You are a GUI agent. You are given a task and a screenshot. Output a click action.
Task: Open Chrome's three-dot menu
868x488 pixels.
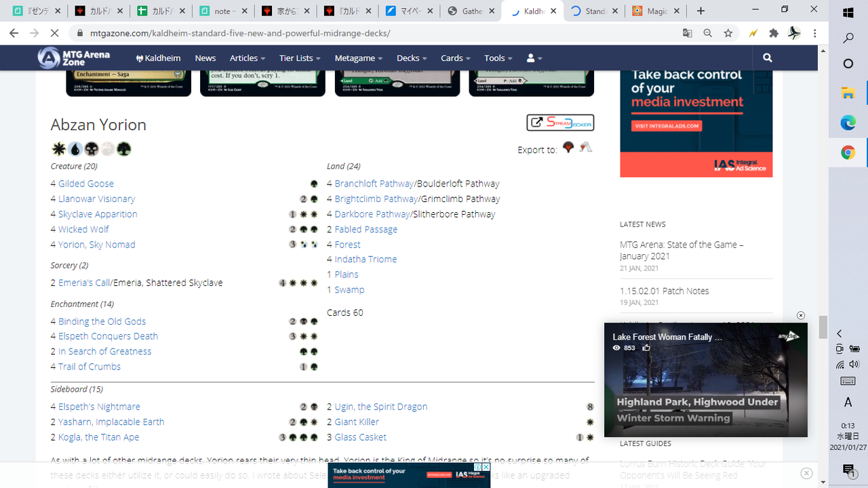tap(815, 33)
